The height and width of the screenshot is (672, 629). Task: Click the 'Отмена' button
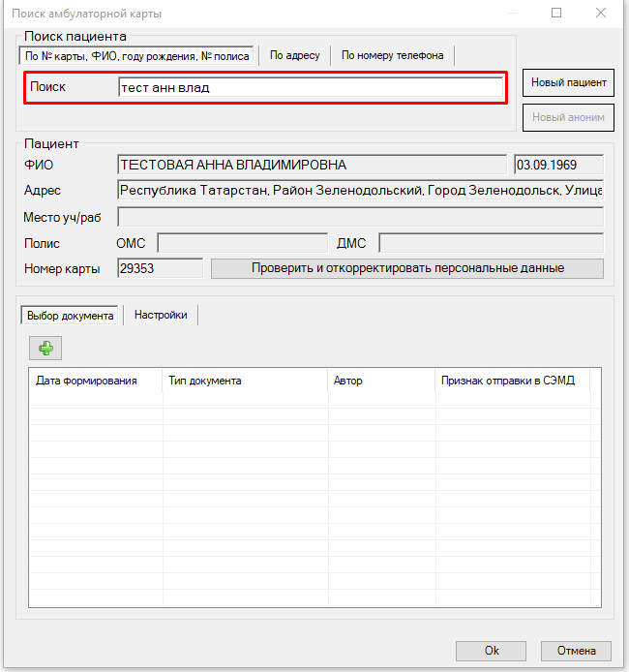pyautogui.click(x=576, y=651)
